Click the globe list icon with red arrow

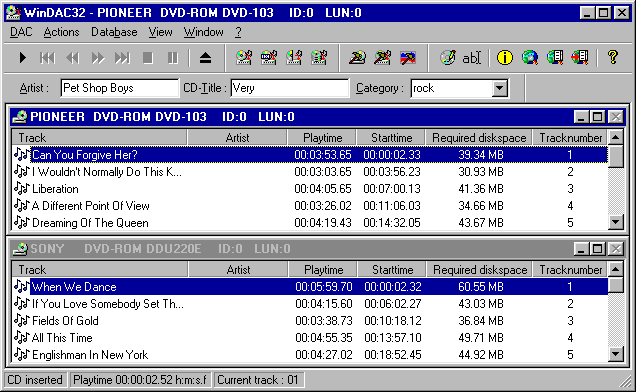580,58
